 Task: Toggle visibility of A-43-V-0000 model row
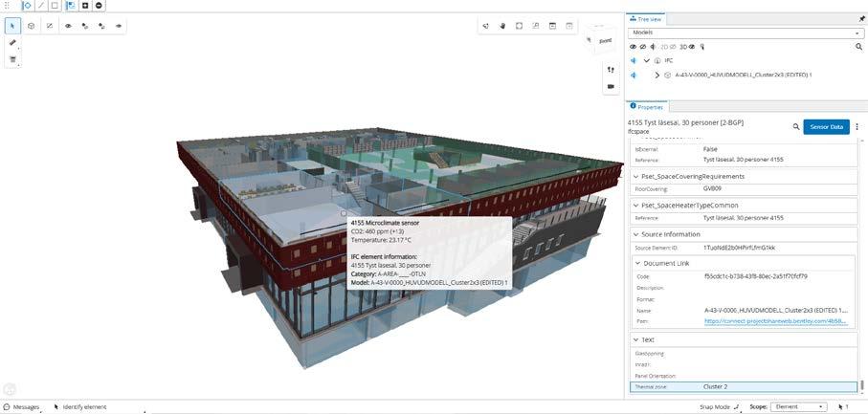(x=634, y=75)
